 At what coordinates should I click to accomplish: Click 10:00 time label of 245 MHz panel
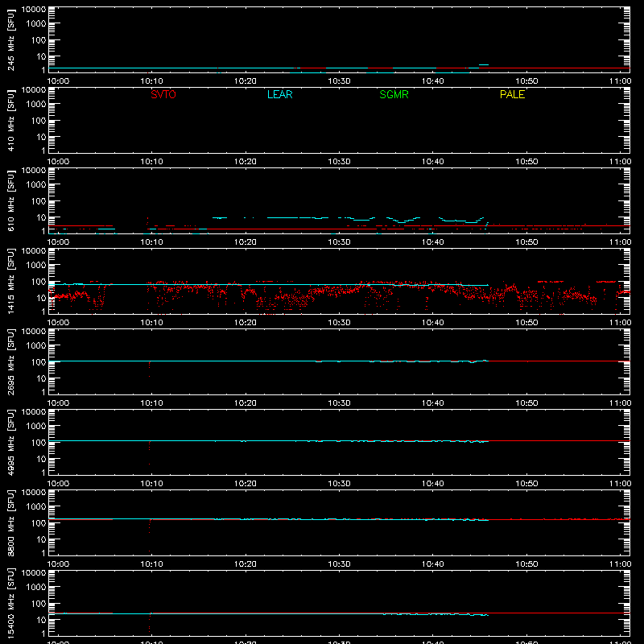coord(58,81)
